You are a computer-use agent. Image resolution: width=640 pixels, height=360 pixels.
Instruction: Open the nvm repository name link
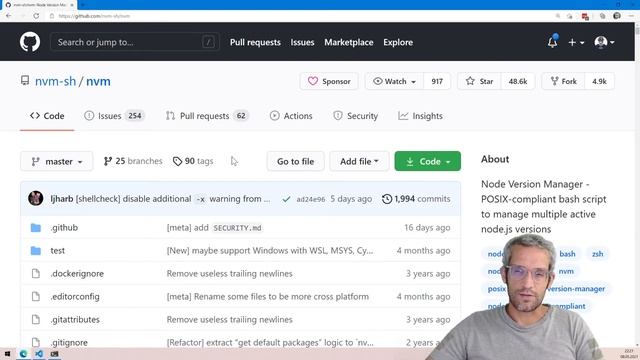coord(98,81)
